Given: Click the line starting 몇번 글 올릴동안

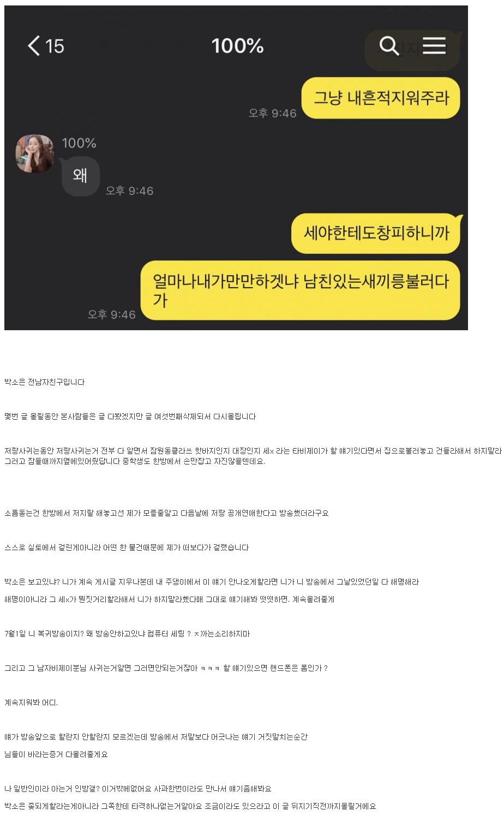Looking at the screenshot, I should tap(130, 416).
